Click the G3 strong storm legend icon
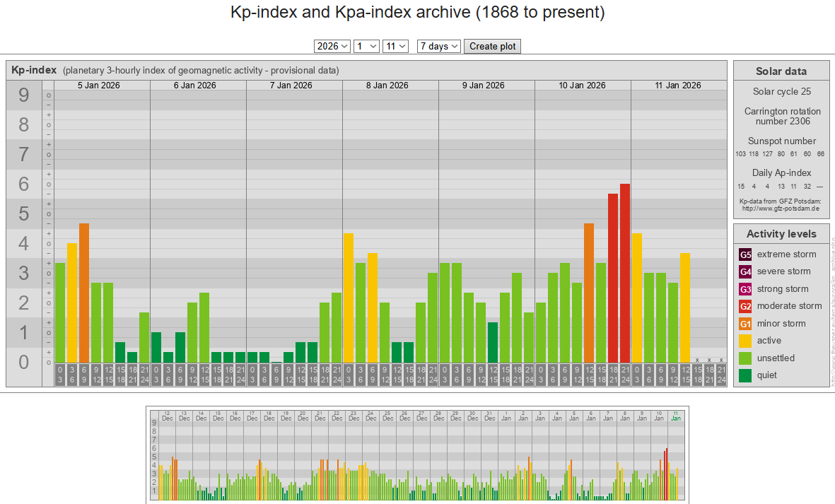Image resolution: width=835 pixels, height=504 pixels. (x=746, y=289)
